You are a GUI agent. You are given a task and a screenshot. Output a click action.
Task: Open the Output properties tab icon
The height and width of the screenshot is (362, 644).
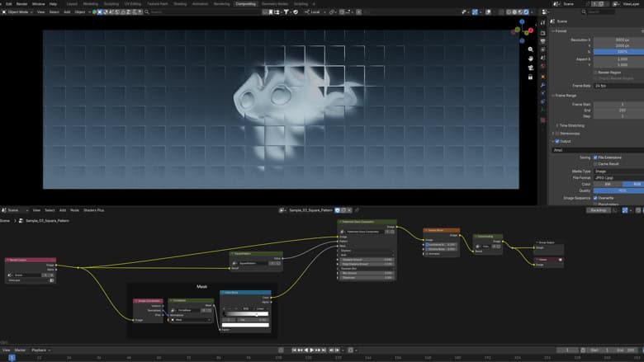543,41
